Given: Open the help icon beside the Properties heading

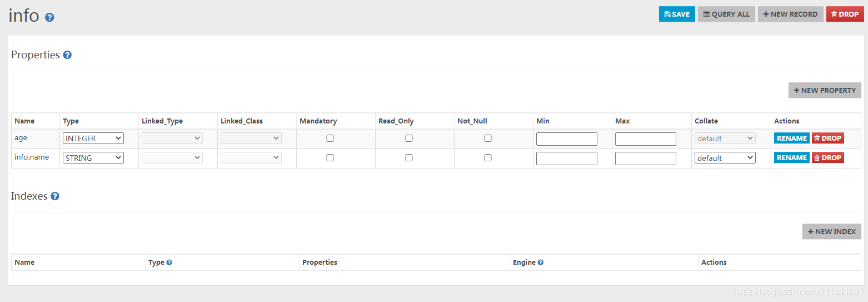Looking at the screenshot, I should (67, 55).
